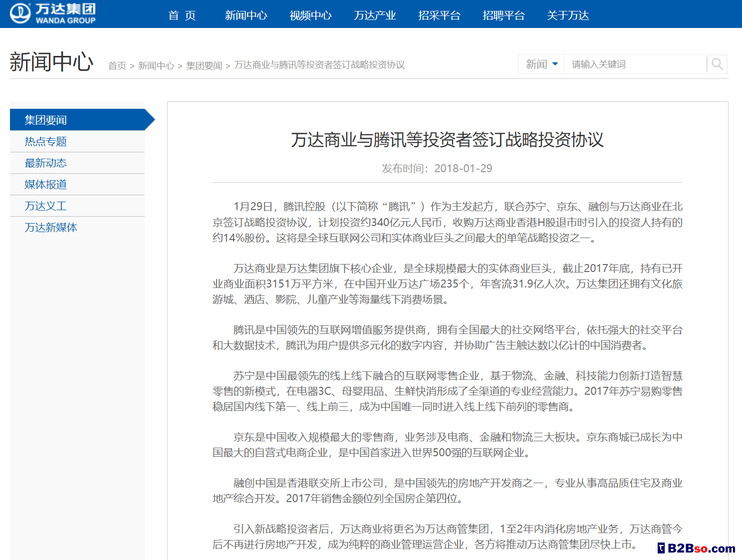Go to 首页 breadcrumb link
The width and height of the screenshot is (742, 560).
(x=117, y=65)
